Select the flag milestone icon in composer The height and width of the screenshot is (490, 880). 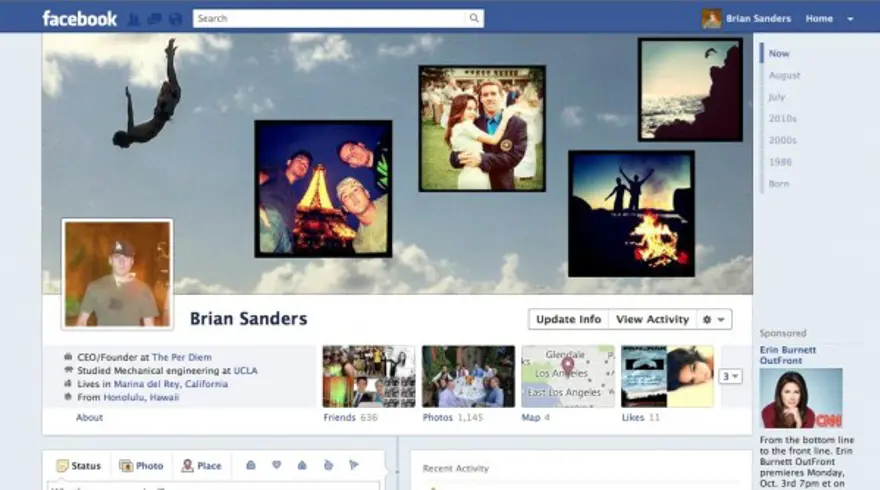(x=354, y=465)
